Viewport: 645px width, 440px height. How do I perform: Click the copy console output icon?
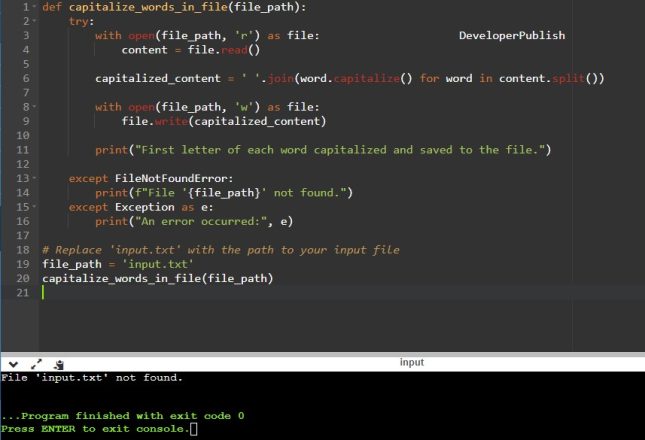[59, 364]
